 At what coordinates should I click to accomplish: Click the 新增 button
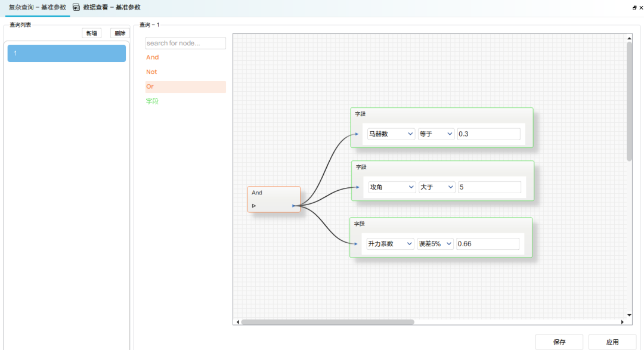[x=92, y=33]
